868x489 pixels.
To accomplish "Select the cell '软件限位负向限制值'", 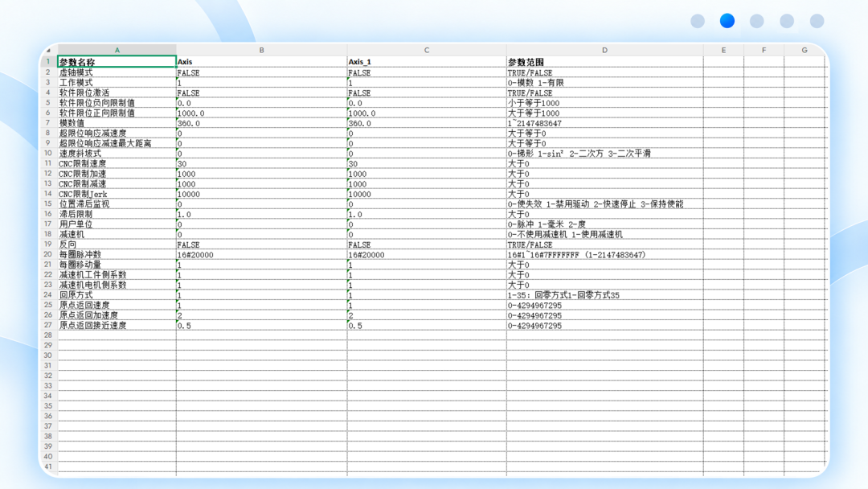I will [117, 103].
